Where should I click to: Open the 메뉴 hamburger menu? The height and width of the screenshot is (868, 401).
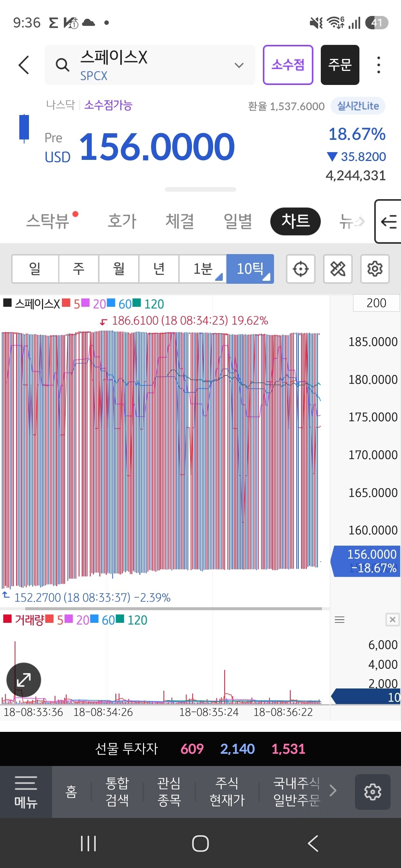(x=26, y=792)
